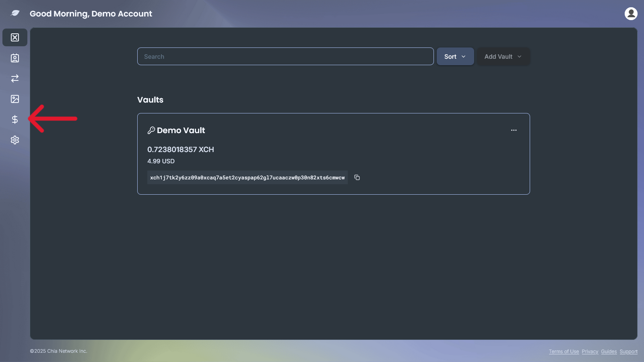Viewport: 644px width, 362px height.
Task: Visit the Privacy link in the footer
Action: [590, 352]
